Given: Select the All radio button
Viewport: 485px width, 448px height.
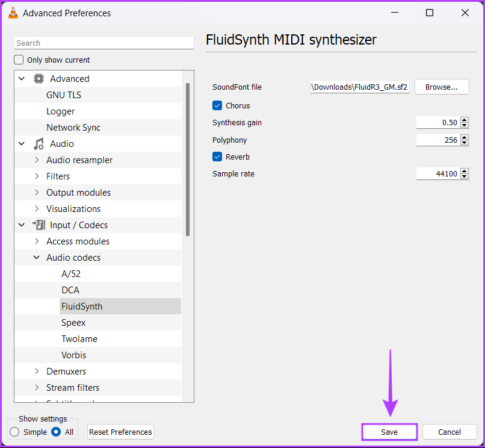Looking at the screenshot, I should pos(56,432).
